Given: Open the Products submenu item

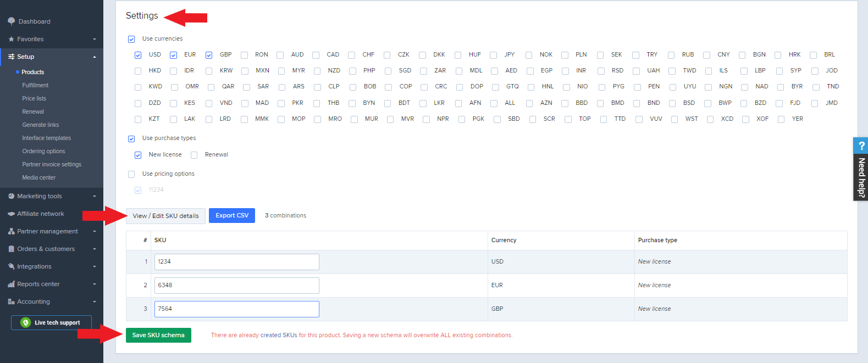Looking at the screenshot, I should [x=33, y=72].
